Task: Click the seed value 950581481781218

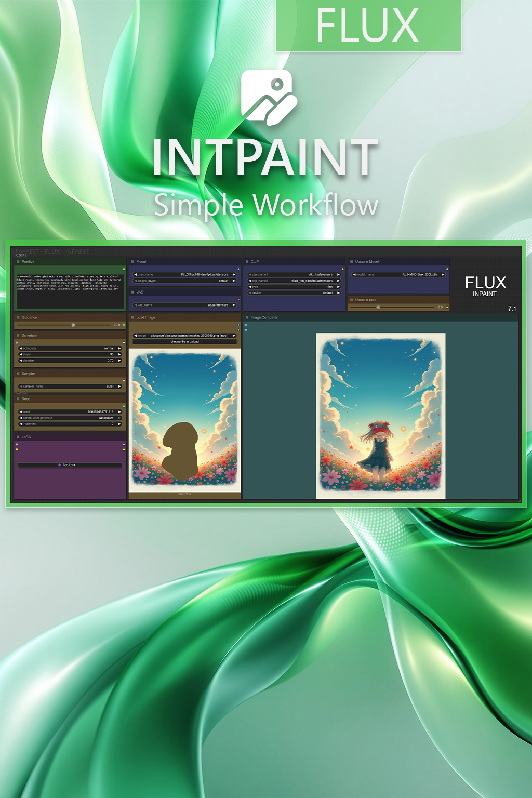Action: [x=100, y=411]
